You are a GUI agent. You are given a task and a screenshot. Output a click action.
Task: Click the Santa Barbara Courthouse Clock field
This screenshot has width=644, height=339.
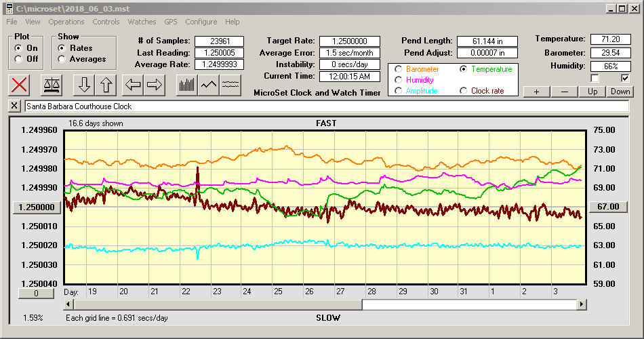tap(325, 106)
